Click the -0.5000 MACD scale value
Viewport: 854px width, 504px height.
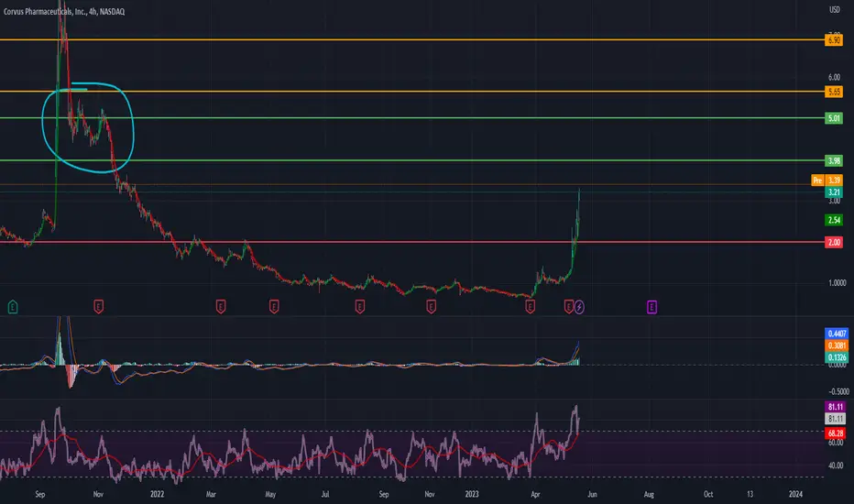[838, 391]
